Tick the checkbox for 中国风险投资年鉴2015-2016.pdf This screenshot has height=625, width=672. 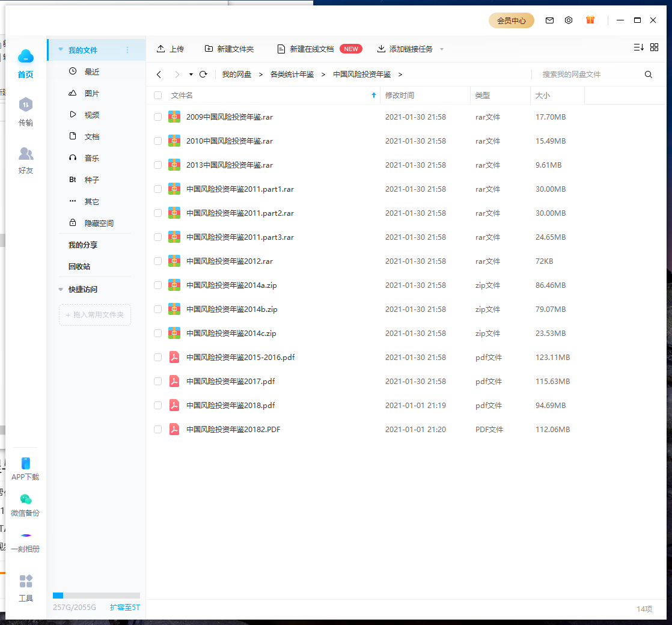point(157,357)
